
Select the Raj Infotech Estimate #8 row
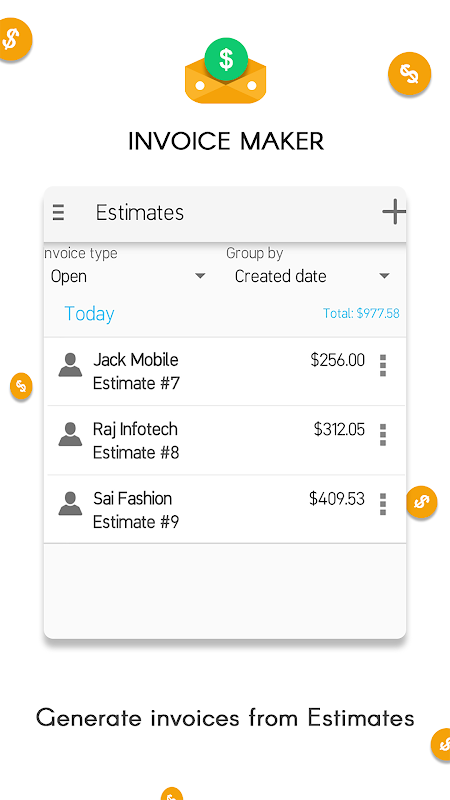(x=224, y=440)
